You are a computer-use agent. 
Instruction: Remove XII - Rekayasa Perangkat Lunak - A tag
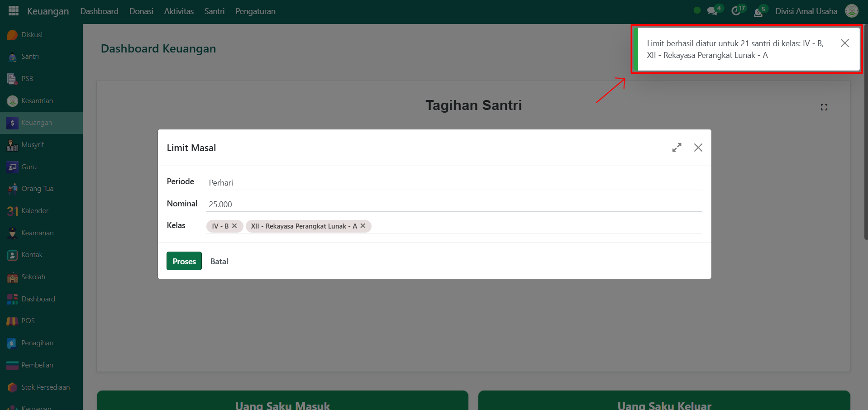(363, 226)
